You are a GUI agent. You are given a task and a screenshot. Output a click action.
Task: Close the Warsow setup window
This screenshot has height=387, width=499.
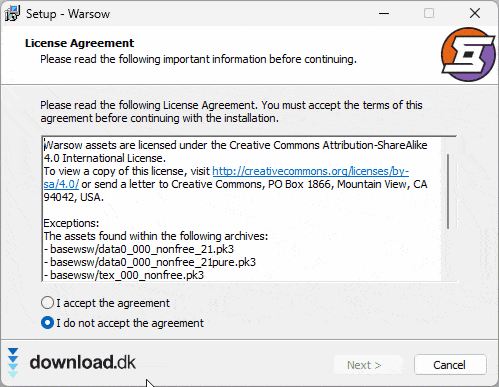click(x=475, y=13)
